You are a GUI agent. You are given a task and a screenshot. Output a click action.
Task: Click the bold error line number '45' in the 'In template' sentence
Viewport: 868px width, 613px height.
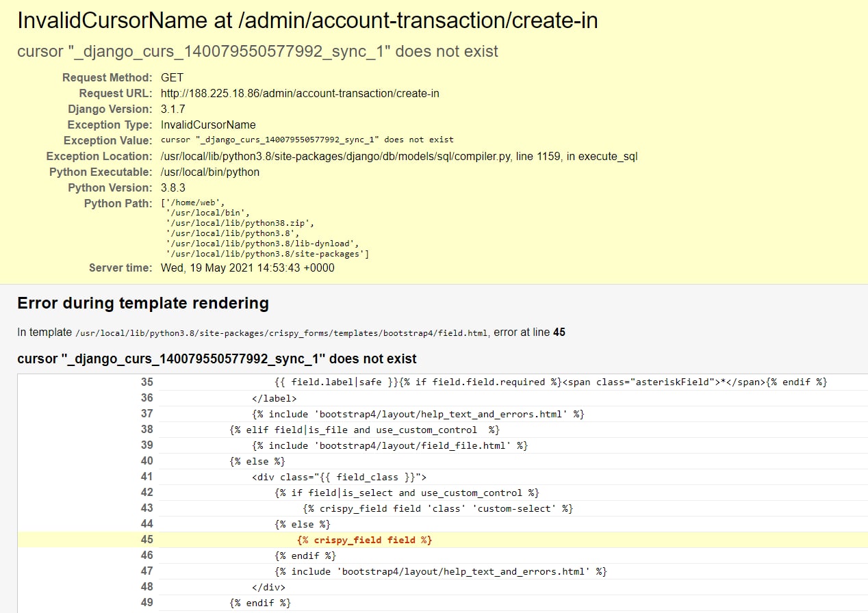pos(559,332)
